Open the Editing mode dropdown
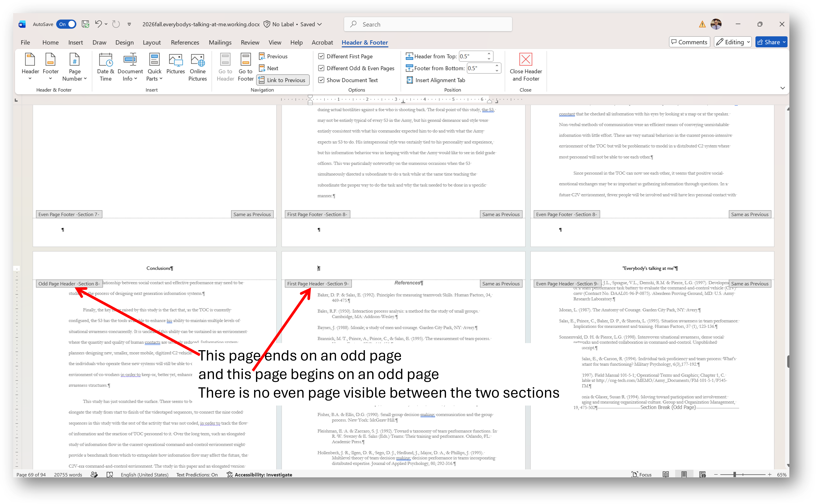 tap(733, 42)
